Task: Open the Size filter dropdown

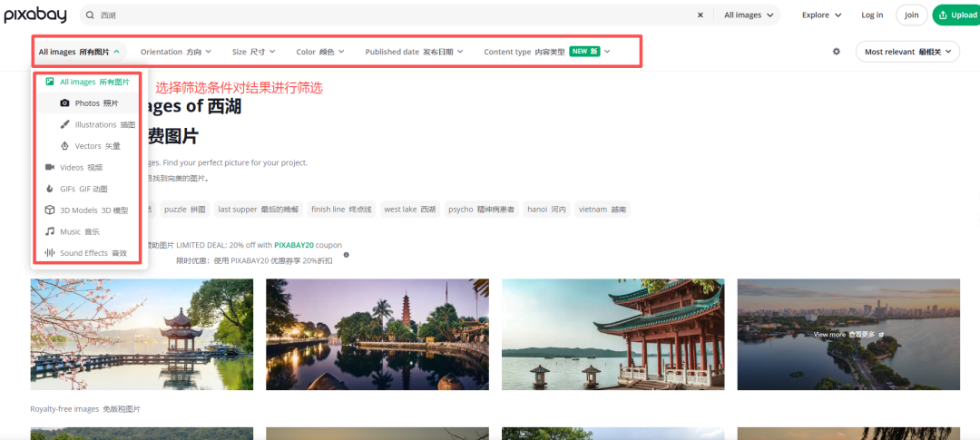Action: point(254,52)
